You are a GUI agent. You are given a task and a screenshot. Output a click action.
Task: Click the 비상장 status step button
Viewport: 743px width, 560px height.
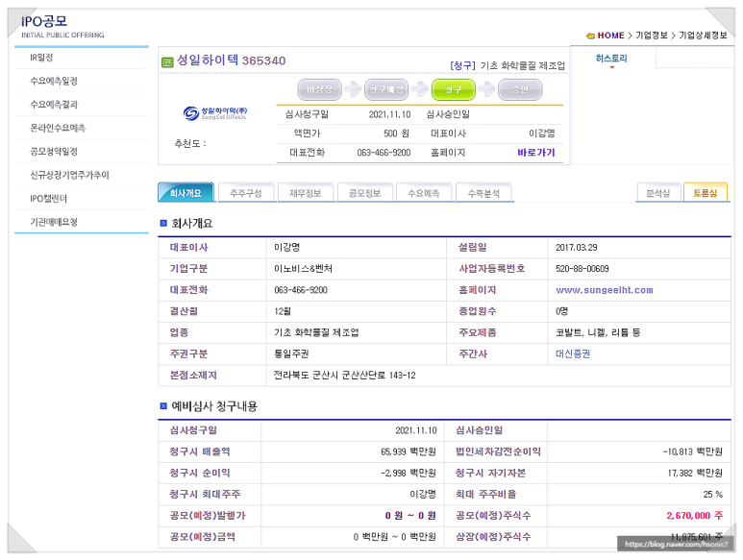coord(319,89)
